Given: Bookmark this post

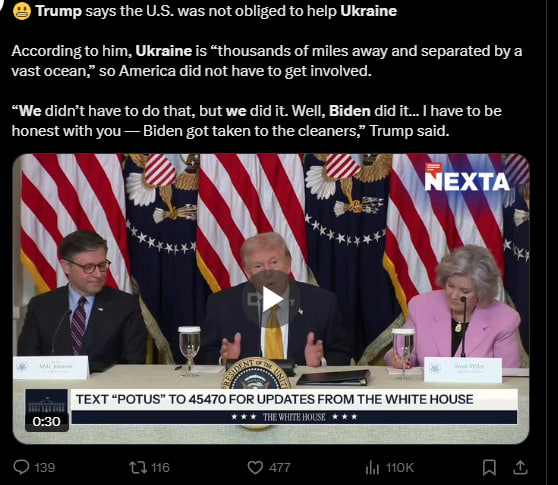Looking at the screenshot, I should [489, 468].
